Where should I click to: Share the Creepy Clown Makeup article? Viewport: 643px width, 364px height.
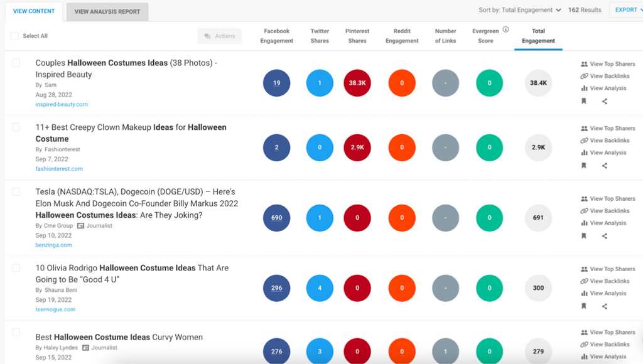pos(605,166)
